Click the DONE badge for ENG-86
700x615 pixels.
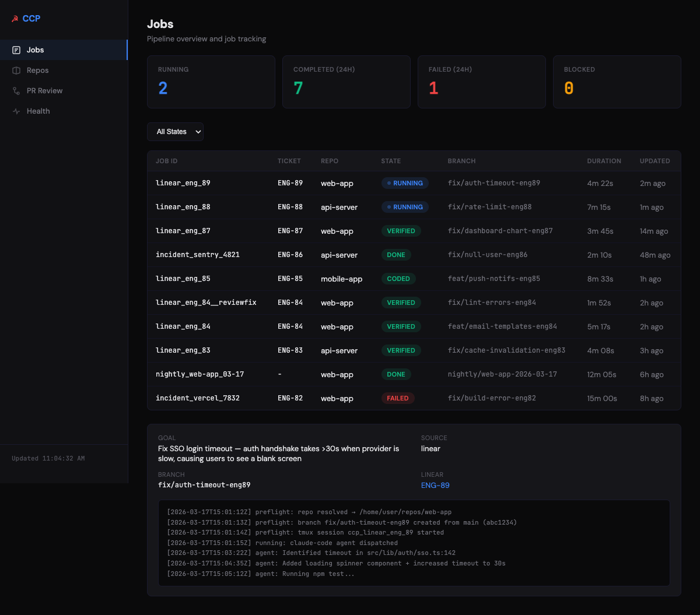coord(396,255)
